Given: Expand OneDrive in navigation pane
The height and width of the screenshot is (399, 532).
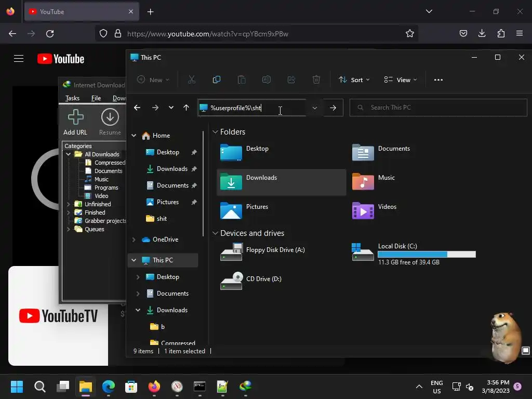Looking at the screenshot, I should (134, 240).
